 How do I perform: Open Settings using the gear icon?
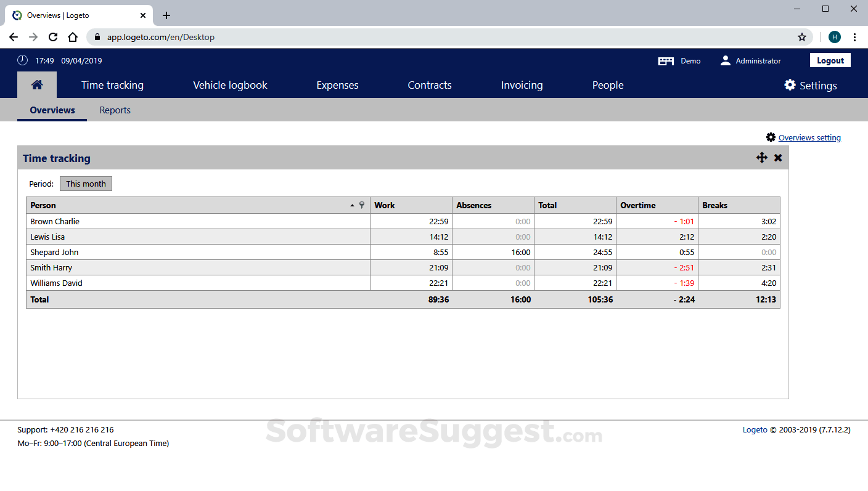790,85
